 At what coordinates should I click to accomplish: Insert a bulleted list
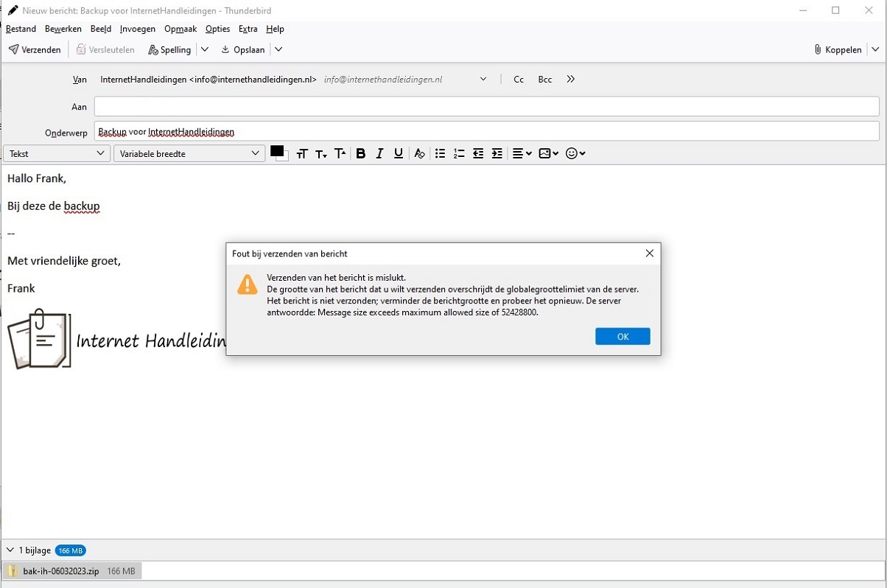(440, 153)
